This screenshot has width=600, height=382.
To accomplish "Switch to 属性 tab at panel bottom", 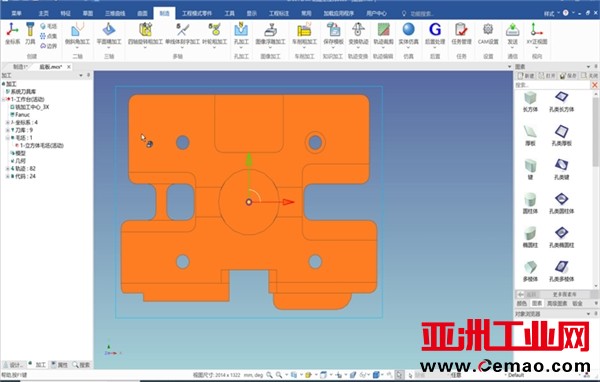I will coord(59,365).
